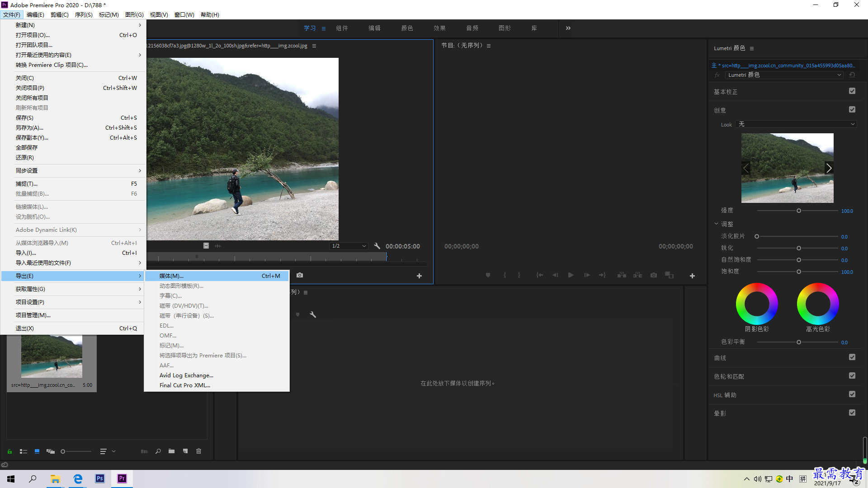Viewport: 868px width, 488px height.
Task: Show previous Look preview arrow
Action: 746,168
